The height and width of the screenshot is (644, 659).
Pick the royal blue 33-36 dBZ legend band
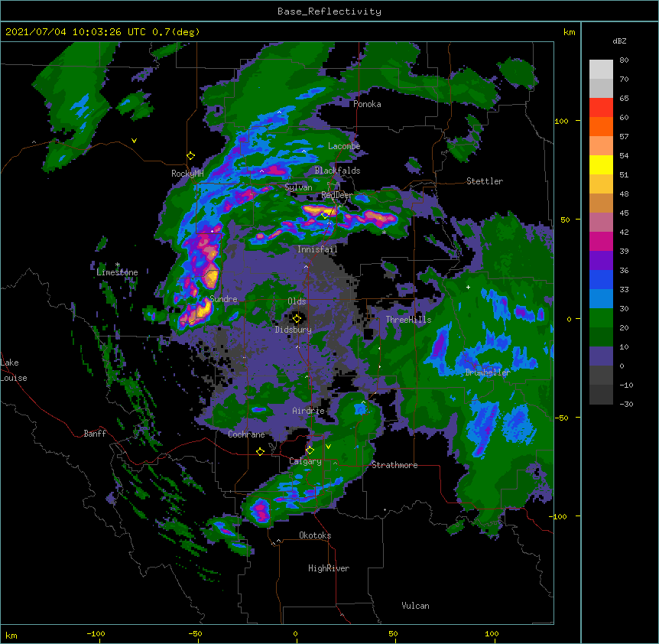(601, 279)
